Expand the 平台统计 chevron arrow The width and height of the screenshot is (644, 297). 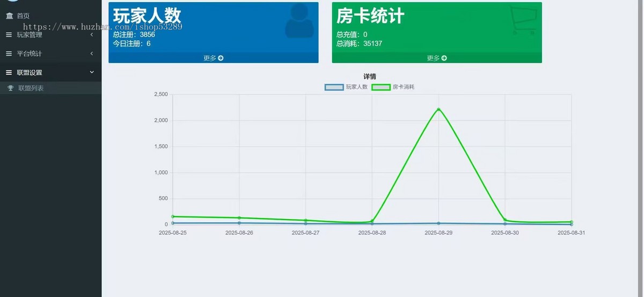[92, 54]
